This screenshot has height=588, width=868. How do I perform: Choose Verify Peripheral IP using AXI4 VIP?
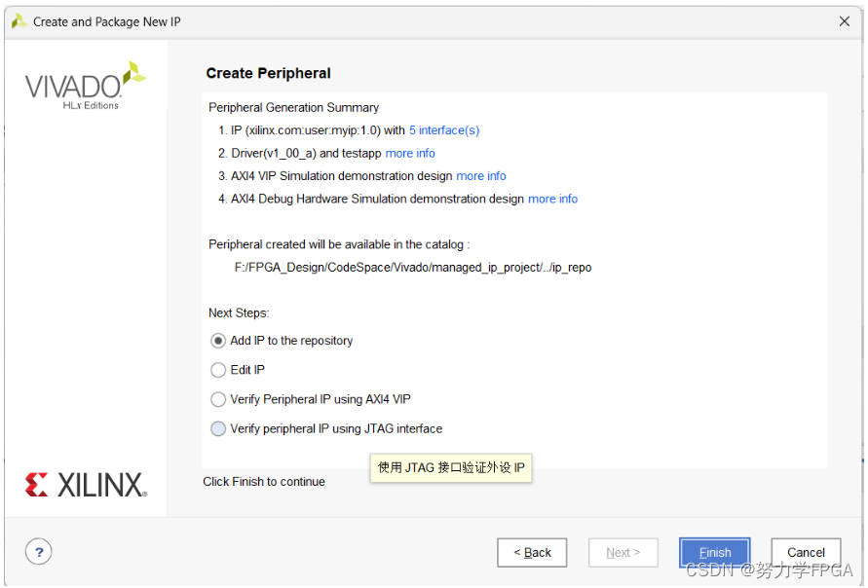click(x=218, y=399)
